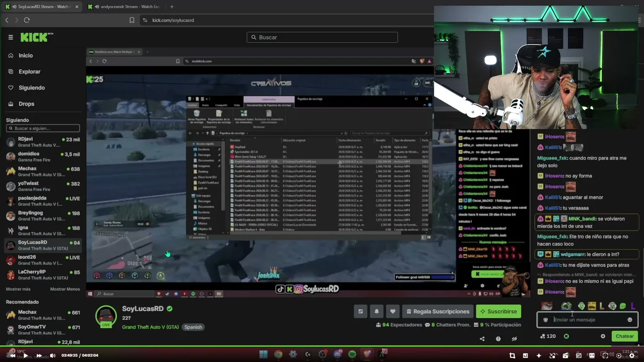Bookmark this page with the bookmark icon
Image resolution: width=644 pixels, height=362 pixels.
[x=132, y=20]
